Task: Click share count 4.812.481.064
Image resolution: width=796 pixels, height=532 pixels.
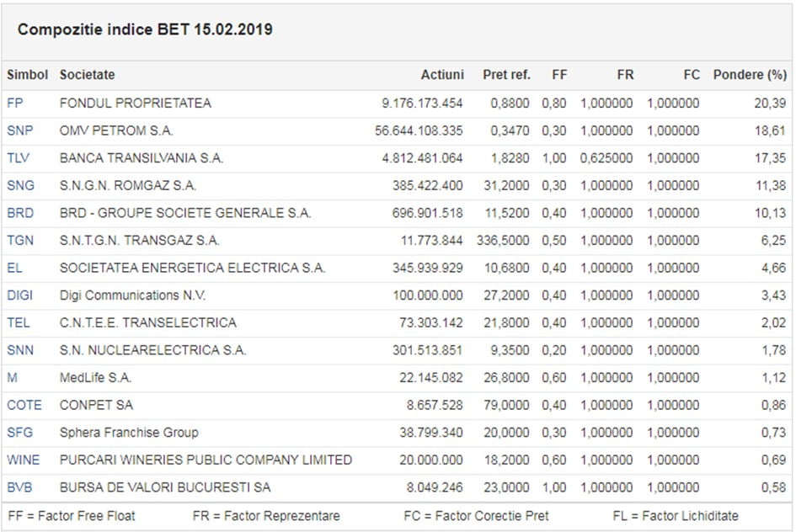Action: click(x=422, y=158)
